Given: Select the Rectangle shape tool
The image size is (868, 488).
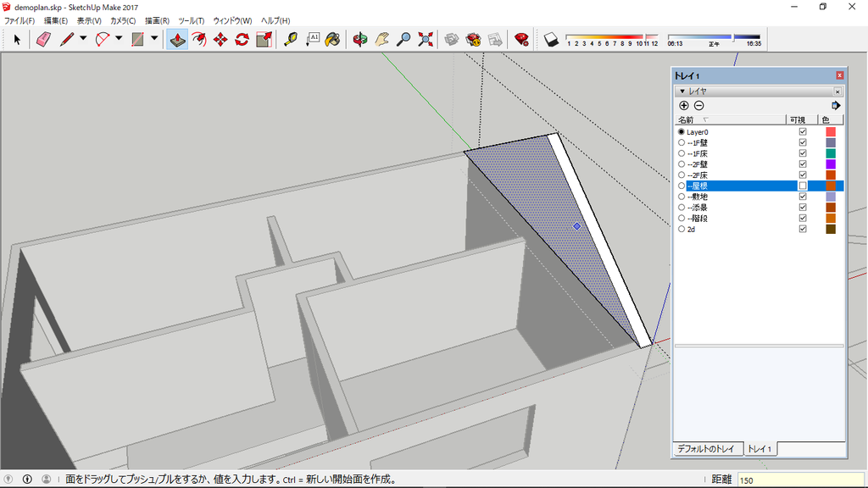Looking at the screenshot, I should (138, 39).
